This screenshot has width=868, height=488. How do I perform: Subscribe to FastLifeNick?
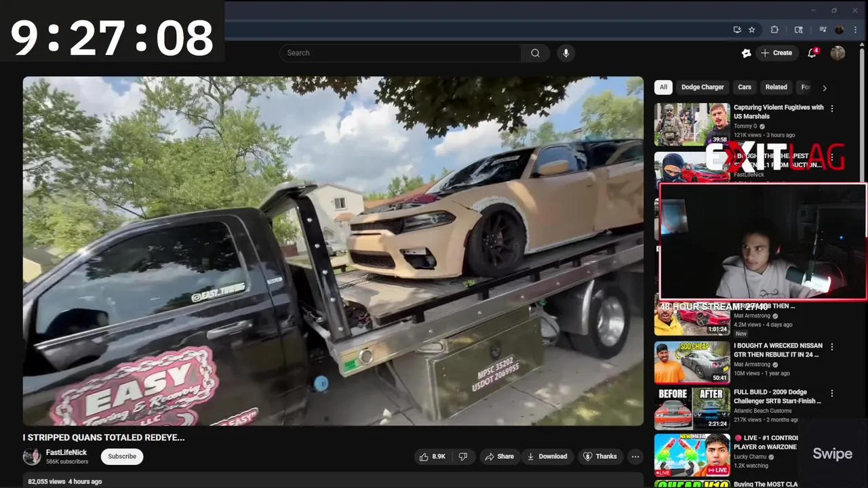pyautogui.click(x=122, y=456)
